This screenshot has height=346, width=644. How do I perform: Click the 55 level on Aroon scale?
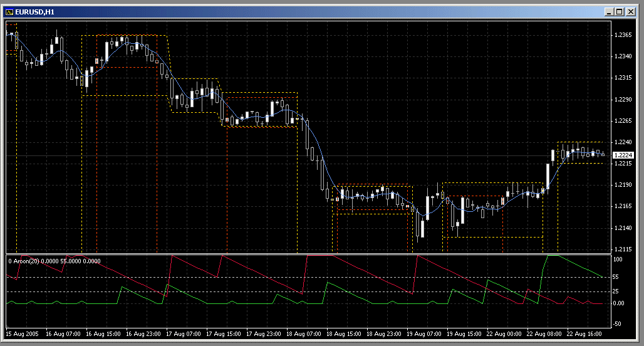click(x=616, y=276)
